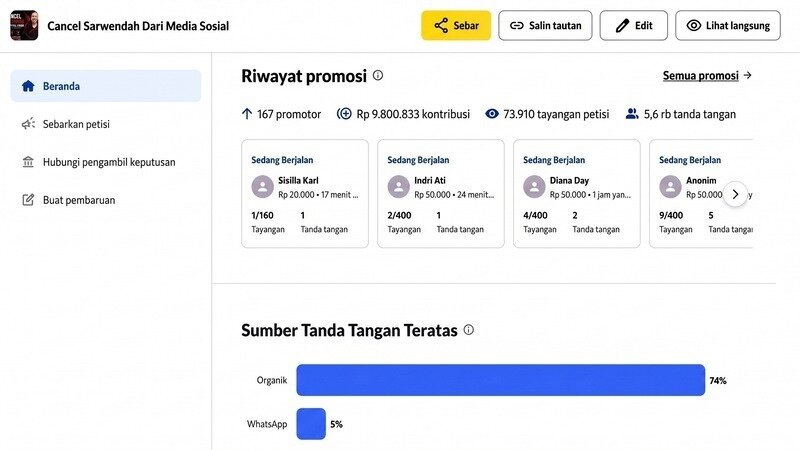Screen dimensions: 800x450
Task: Select Beranda in the sidebar
Action: point(106,86)
